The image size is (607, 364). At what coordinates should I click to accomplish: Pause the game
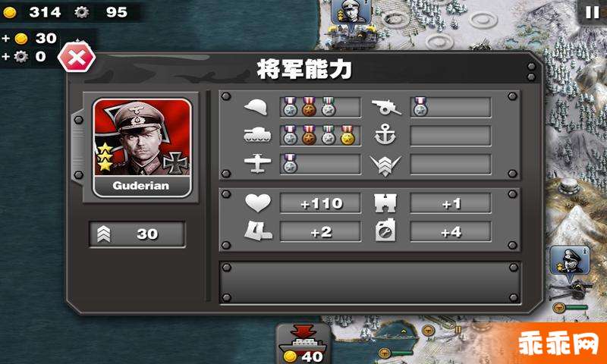592,12
